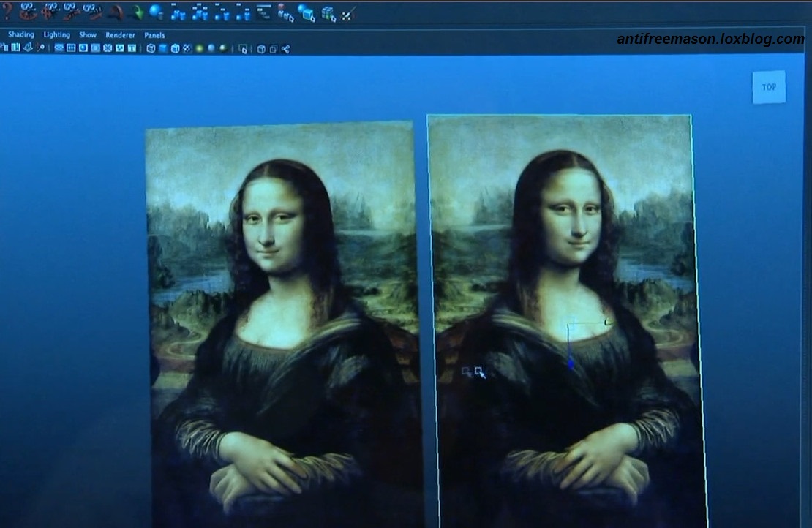The width and height of the screenshot is (812, 528).
Task: Toggle X-ray active components icon
Action: pos(274,49)
